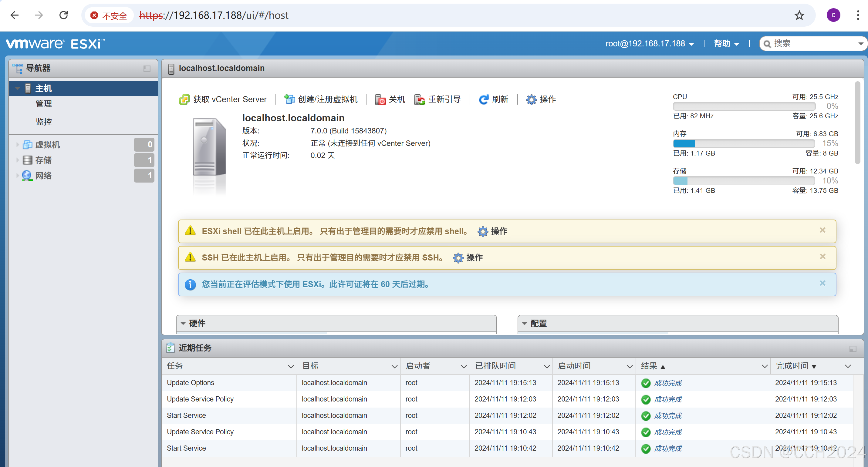Click the 内存 memory usage bar
Screen dimensions: 868x467
744,144
